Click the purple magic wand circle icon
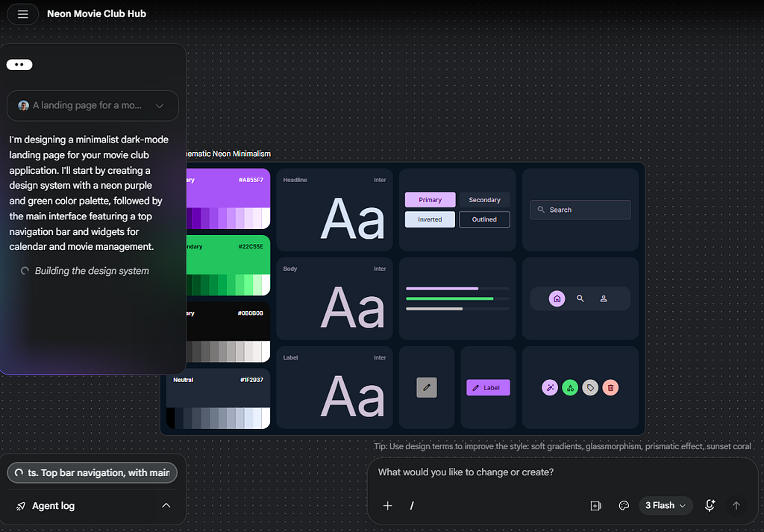The width and height of the screenshot is (764, 532). point(550,388)
